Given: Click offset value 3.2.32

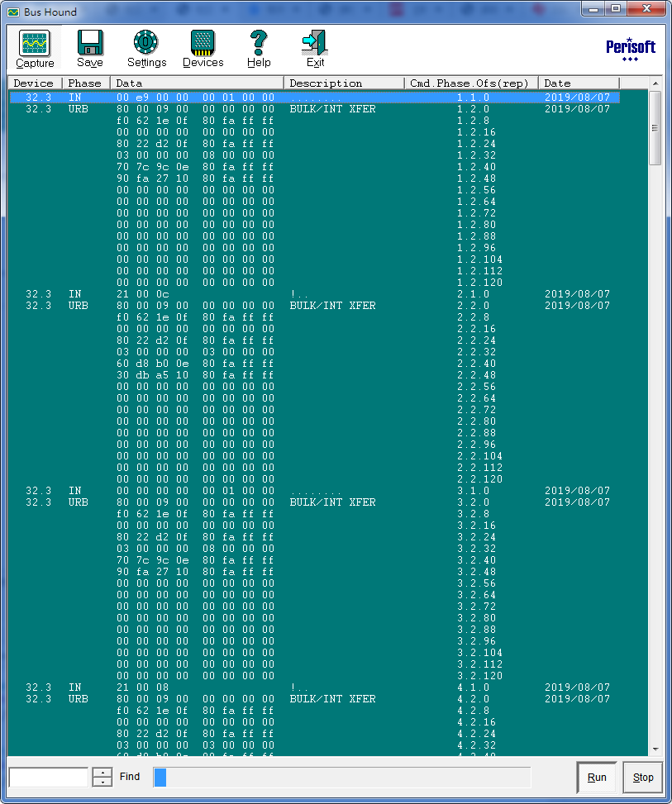Looking at the screenshot, I should pos(477,549).
